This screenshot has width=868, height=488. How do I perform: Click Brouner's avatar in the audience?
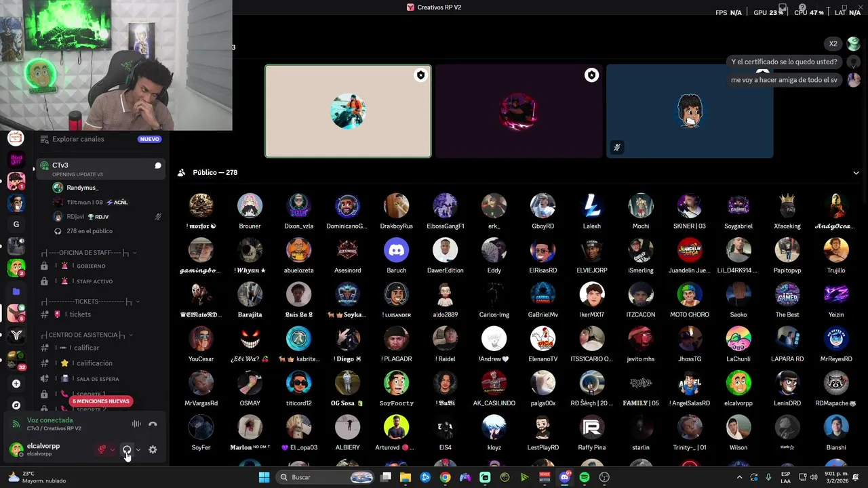tap(250, 206)
